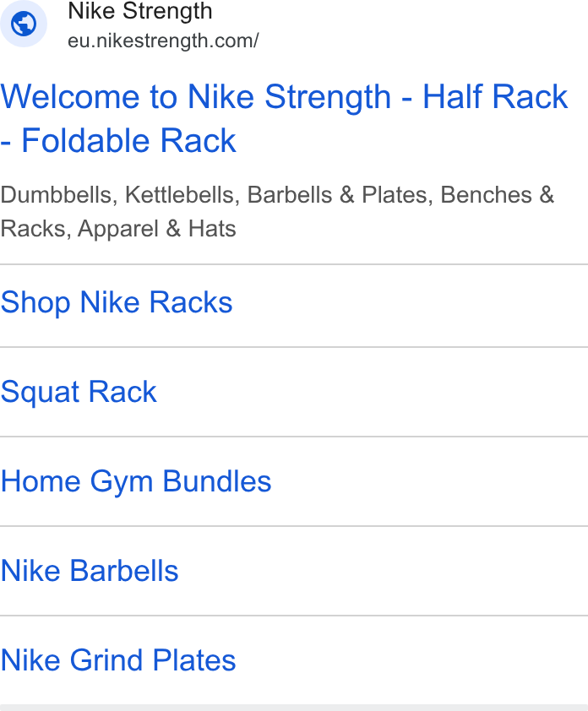Click the divider above Shop Nike Racks
This screenshot has height=711, width=588.
pos(294,264)
